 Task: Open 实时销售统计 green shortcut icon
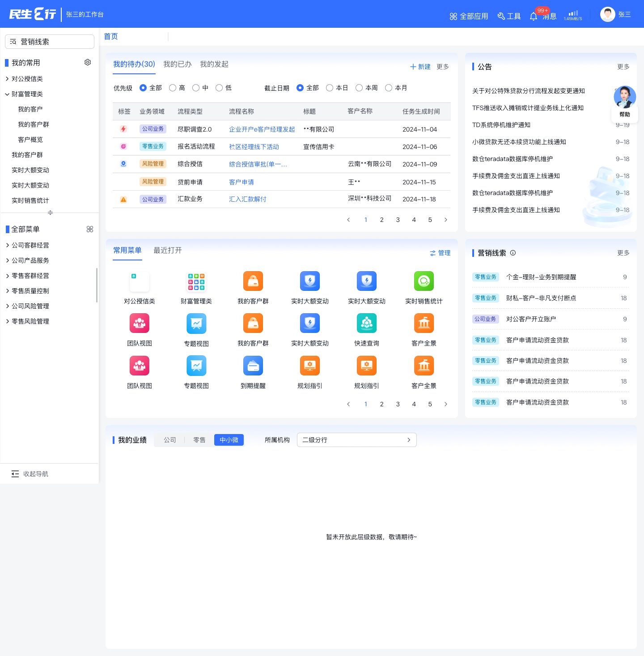click(x=424, y=281)
